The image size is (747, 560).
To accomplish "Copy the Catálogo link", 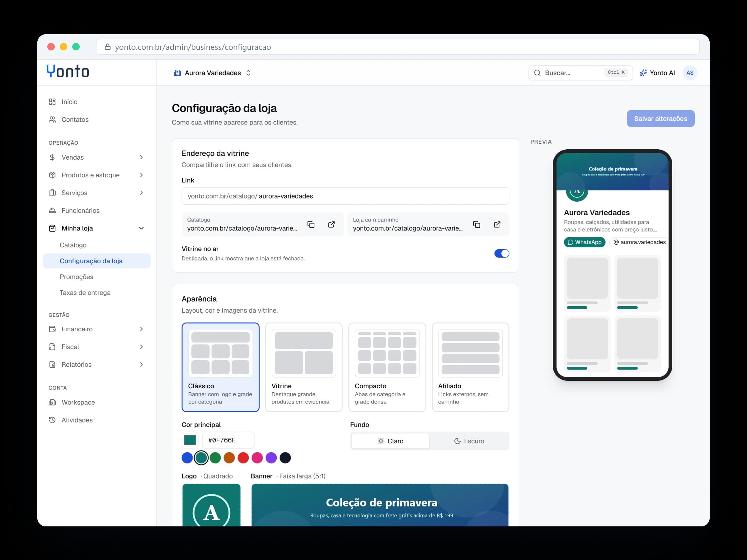I will pyautogui.click(x=311, y=225).
